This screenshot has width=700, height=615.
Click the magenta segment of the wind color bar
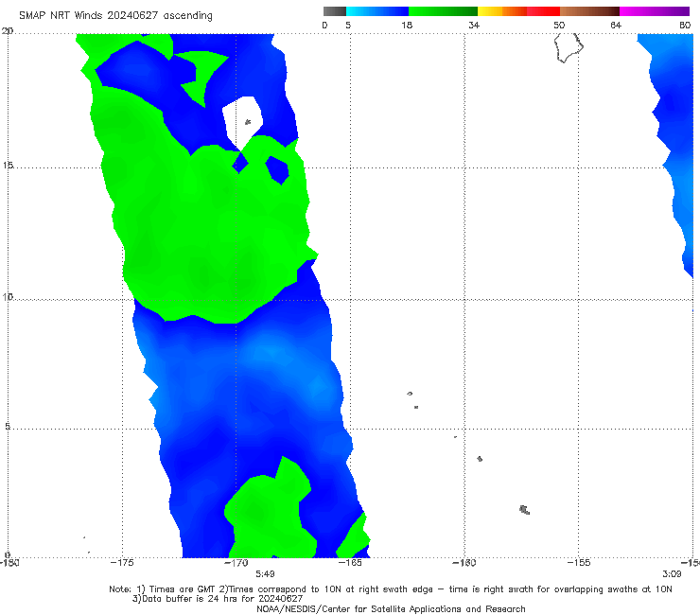pos(655,11)
